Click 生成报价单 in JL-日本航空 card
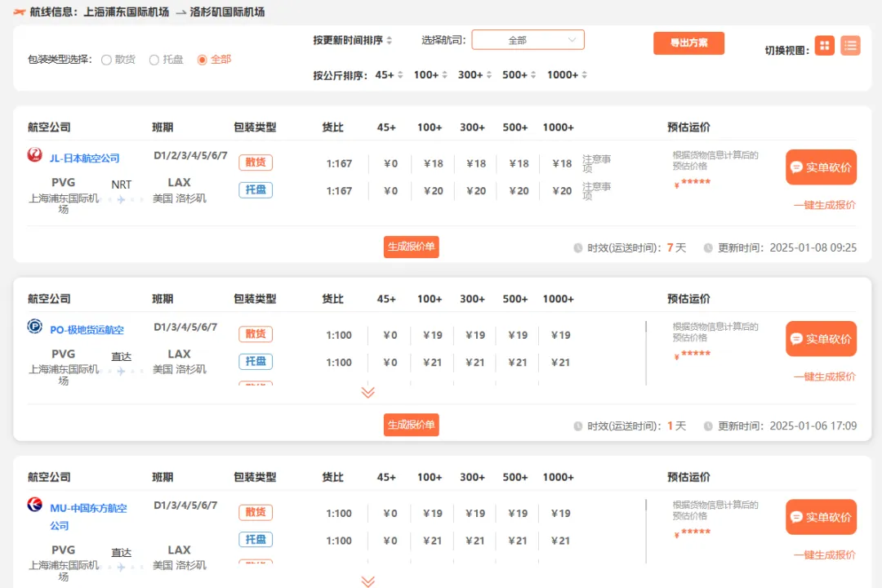882x588 pixels. 411,247
